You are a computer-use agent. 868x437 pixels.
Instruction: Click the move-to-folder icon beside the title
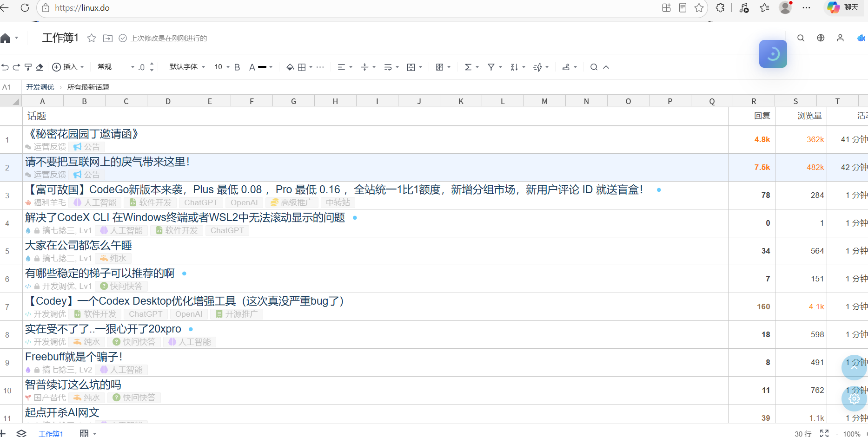click(x=108, y=38)
